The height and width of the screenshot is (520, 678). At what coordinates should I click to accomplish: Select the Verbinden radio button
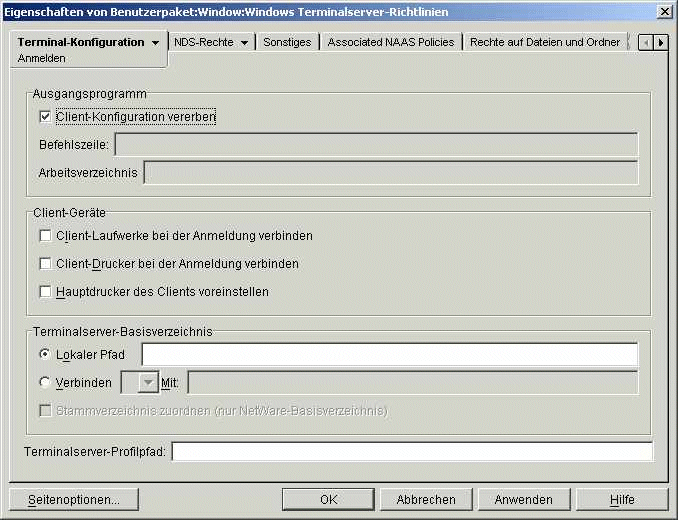point(45,382)
